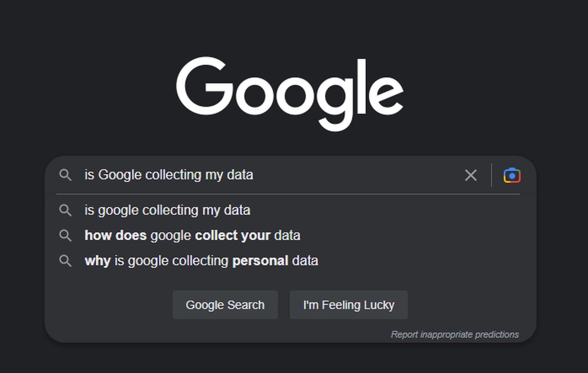Open the Report inappropriate predictions link
This screenshot has height=373, width=588.
pos(455,334)
